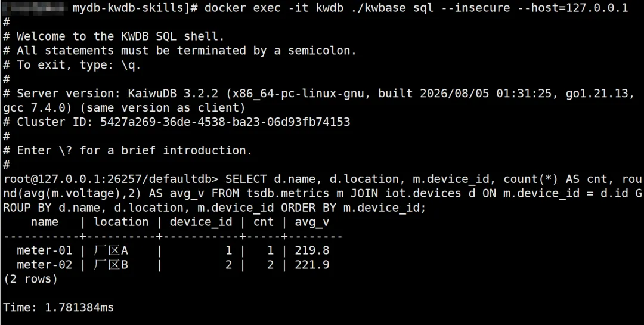The image size is (644, 325).
Task: Click the 219.8 average voltage value
Action: pos(312,250)
